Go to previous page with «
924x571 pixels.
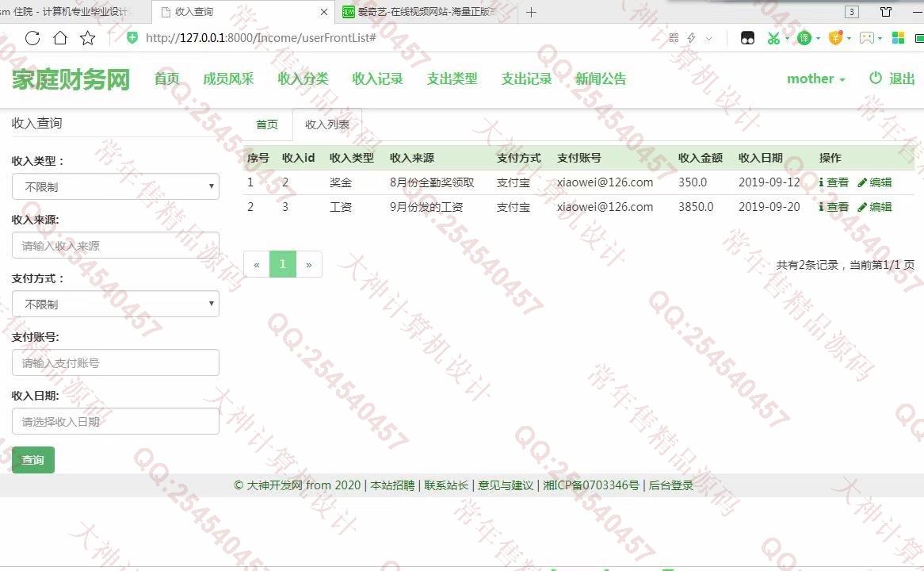point(256,264)
